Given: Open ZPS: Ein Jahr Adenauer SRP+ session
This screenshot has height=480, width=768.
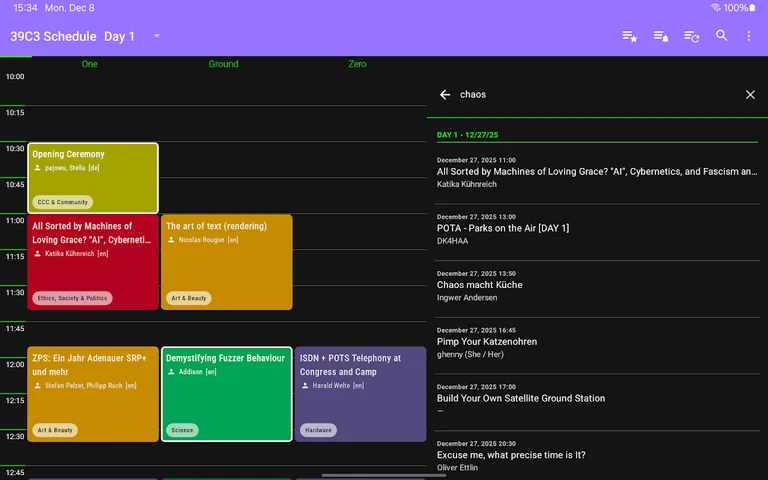Looking at the screenshot, I should click(93, 394).
